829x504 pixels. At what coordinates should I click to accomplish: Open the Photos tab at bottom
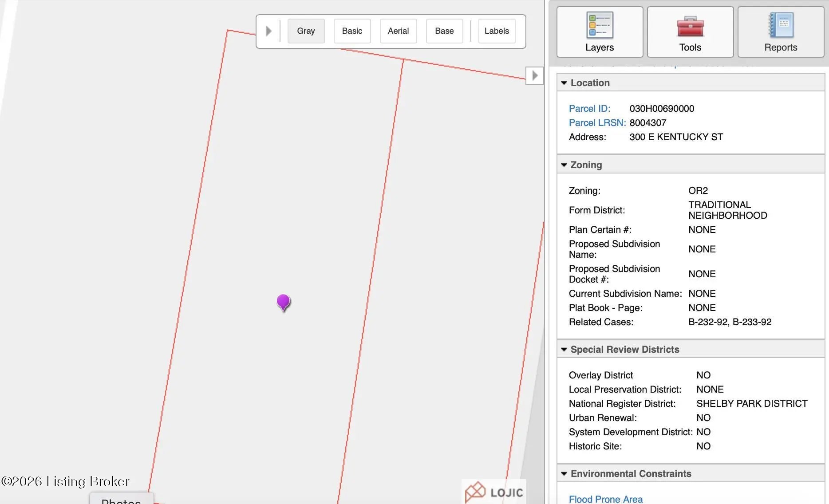(121, 500)
